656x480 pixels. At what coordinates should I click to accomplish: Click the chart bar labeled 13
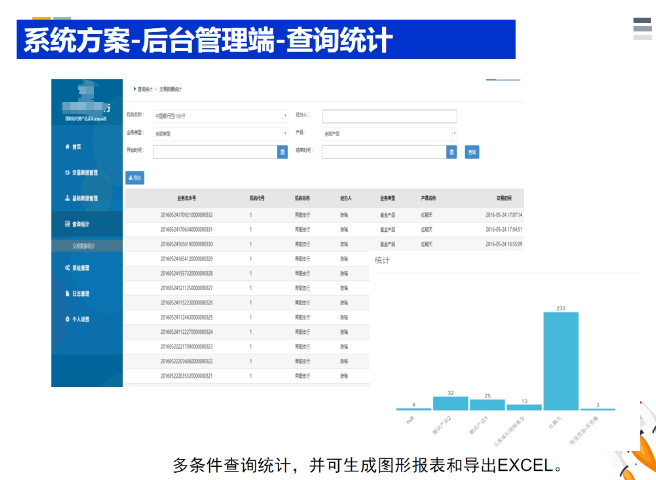tap(524, 407)
